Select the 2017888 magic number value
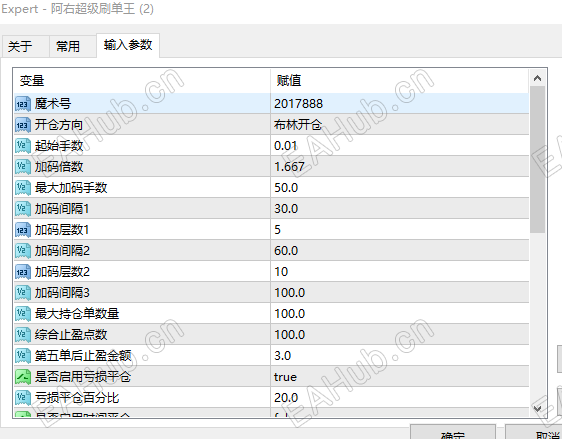 tap(400, 104)
